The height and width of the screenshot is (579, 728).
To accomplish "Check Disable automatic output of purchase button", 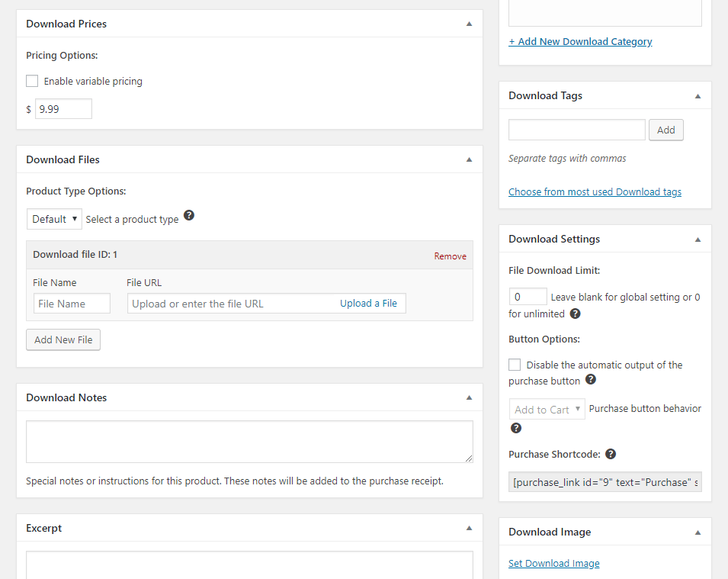I will tap(515, 365).
